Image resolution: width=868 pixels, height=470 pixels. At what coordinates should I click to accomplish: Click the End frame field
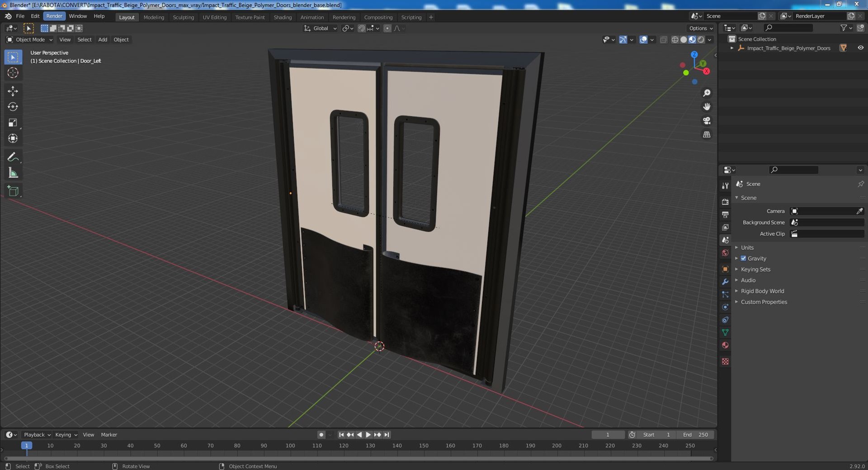point(695,435)
